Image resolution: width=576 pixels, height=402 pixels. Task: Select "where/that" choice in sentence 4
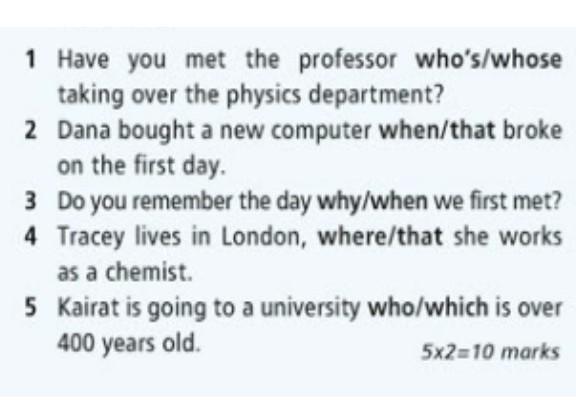pyautogui.click(x=380, y=236)
